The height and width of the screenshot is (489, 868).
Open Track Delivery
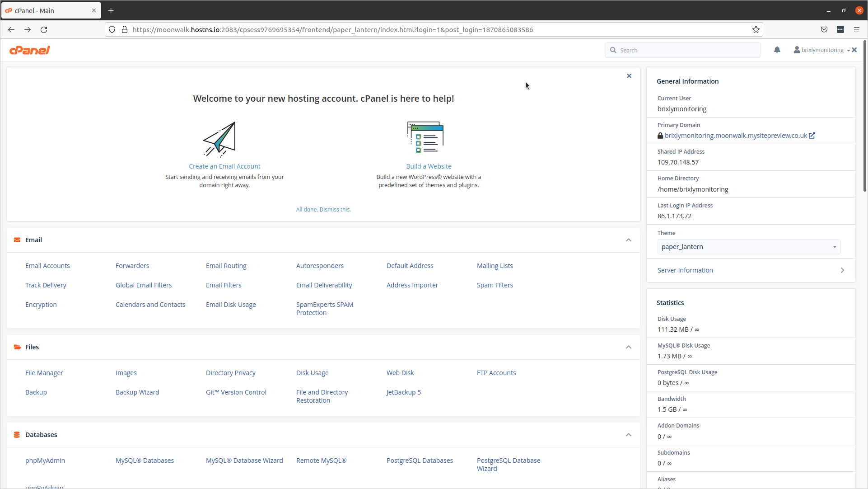(46, 285)
